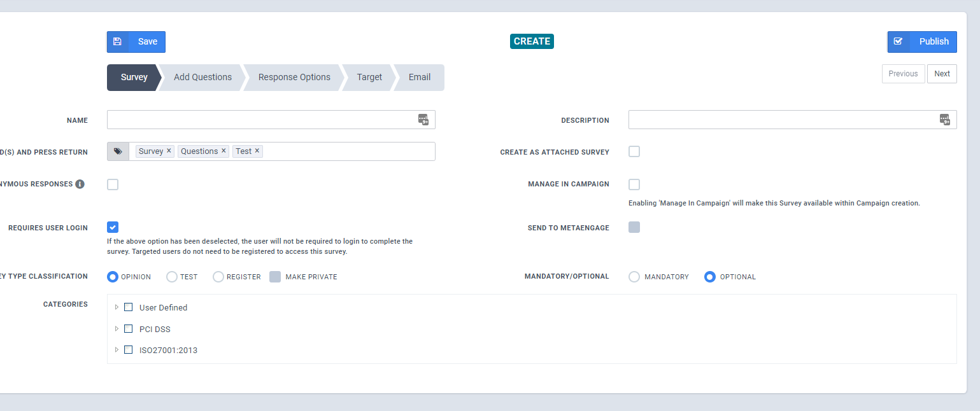
Task: Uncheck Requires User Login checkbox
Action: click(x=113, y=227)
